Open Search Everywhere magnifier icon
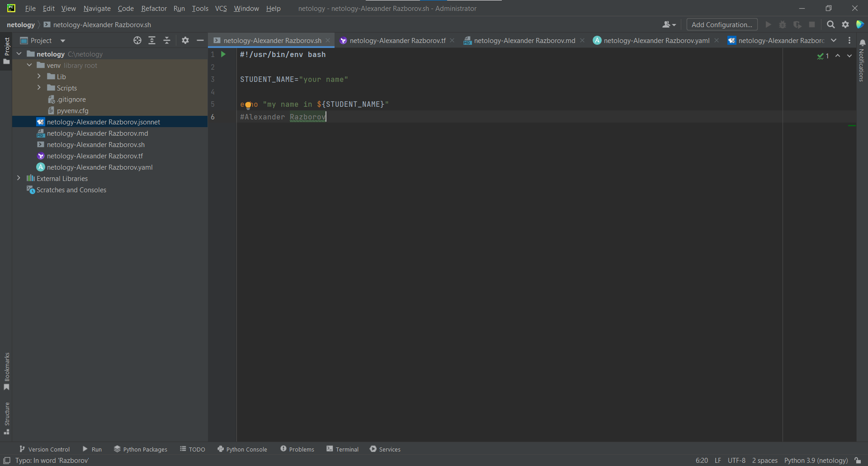 coord(831,24)
